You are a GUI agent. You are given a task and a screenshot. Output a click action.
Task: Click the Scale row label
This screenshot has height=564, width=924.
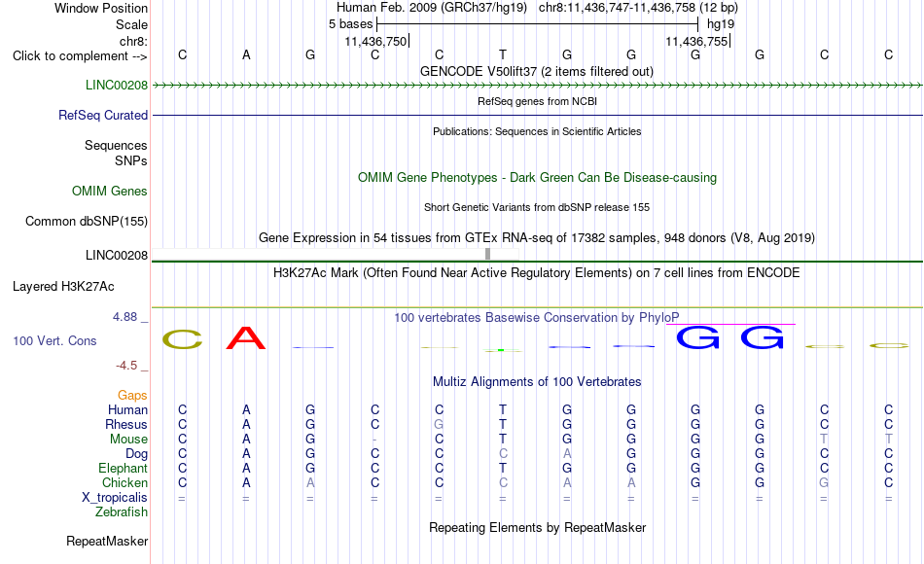[x=132, y=24]
